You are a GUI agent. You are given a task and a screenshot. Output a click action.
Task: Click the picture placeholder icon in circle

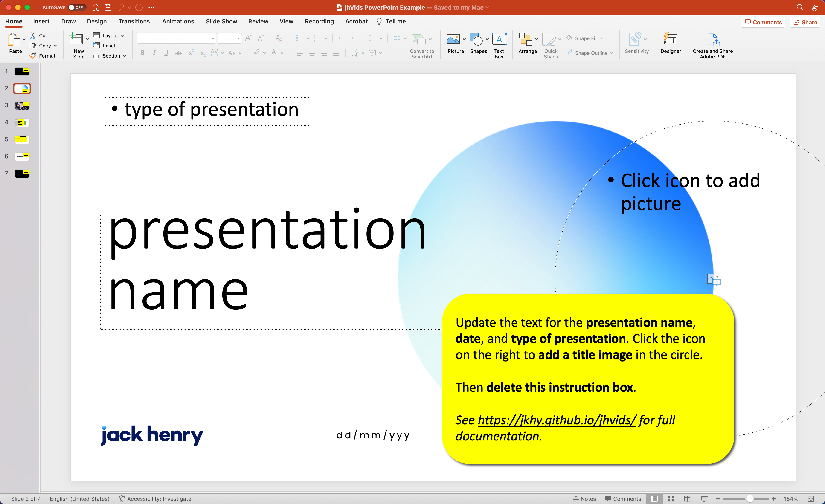tap(714, 279)
